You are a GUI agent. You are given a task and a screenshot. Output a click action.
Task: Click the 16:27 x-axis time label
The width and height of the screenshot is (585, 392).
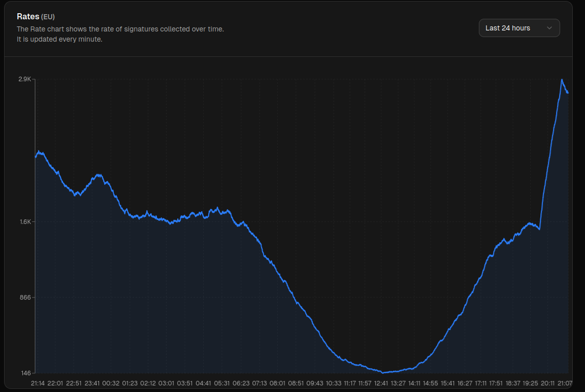(x=465, y=383)
